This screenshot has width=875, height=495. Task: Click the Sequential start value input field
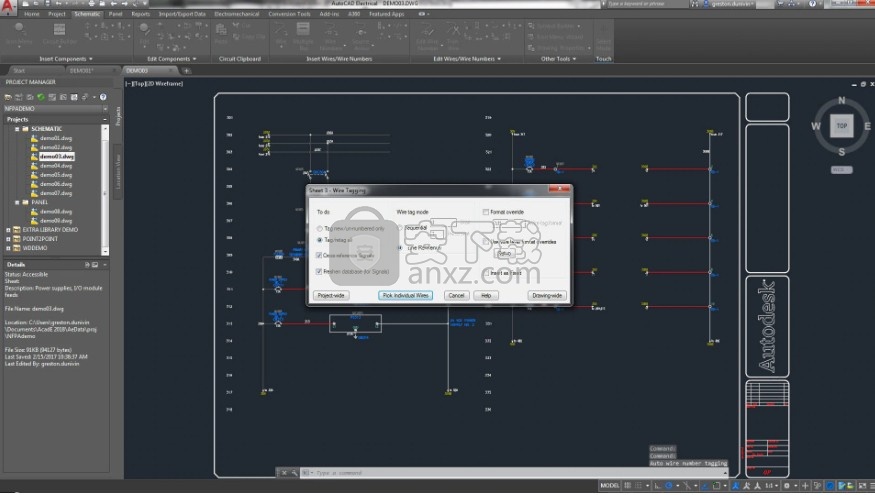pos(443,223)
